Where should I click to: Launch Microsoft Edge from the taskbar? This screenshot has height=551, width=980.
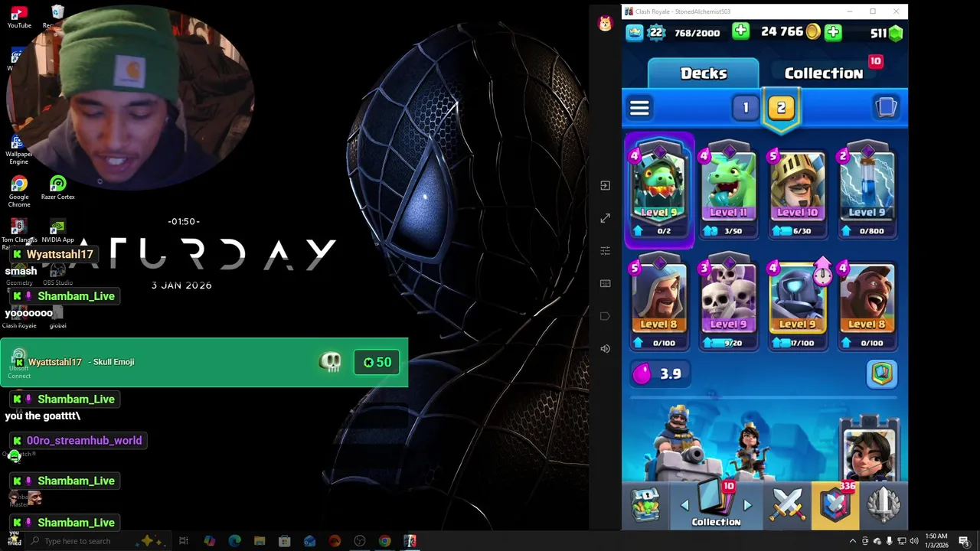click(234, 541)
